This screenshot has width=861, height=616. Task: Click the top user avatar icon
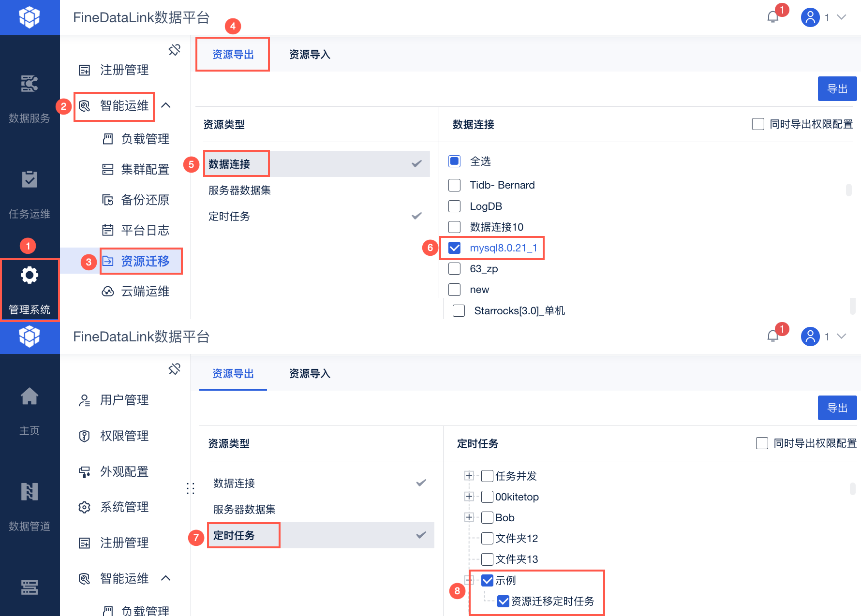point(810,17)
